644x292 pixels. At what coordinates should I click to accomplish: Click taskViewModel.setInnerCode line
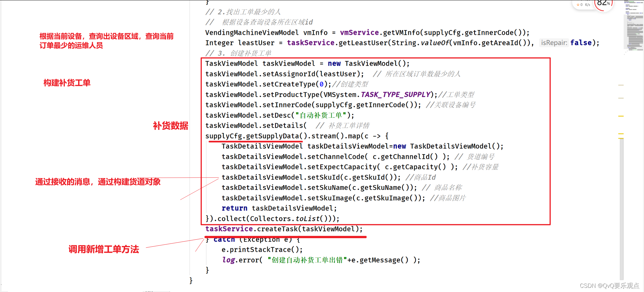click(x=313, y=105)
